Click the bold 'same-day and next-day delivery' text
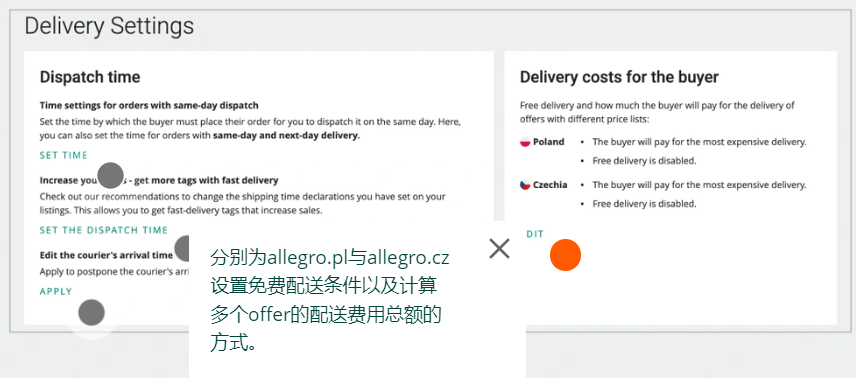The height and width of the screenshot is (378, 856). pos(287,136)
